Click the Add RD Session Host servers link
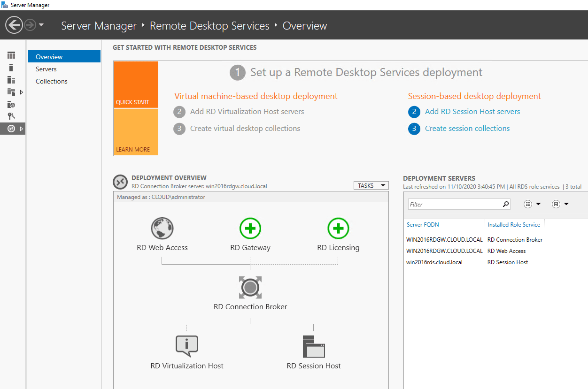The image size is (588, 389). point(472,112)
